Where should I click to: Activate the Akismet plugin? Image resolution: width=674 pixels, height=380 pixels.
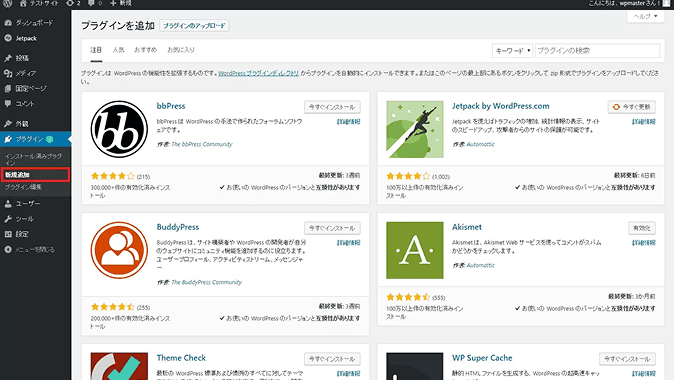pos(642,228)
